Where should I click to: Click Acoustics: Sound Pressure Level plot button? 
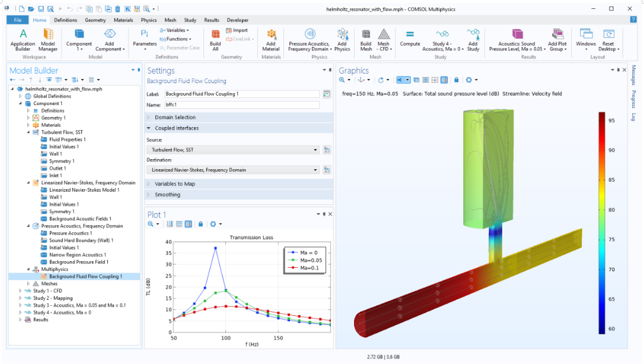pos(517,39)
